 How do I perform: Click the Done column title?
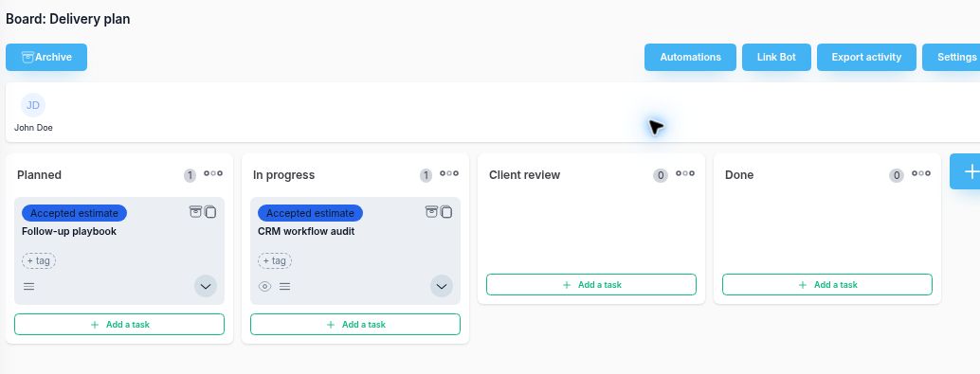739,175
